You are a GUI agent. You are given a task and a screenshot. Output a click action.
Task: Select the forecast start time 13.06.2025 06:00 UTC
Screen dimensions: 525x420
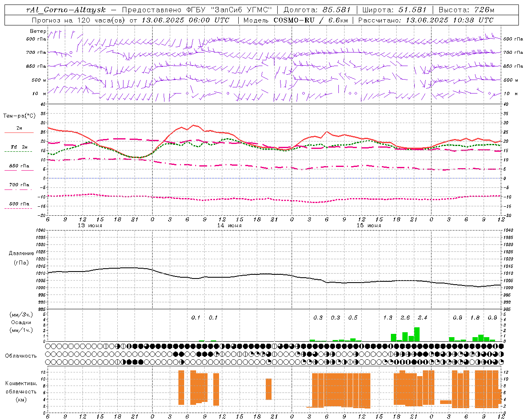pos(186,20)
